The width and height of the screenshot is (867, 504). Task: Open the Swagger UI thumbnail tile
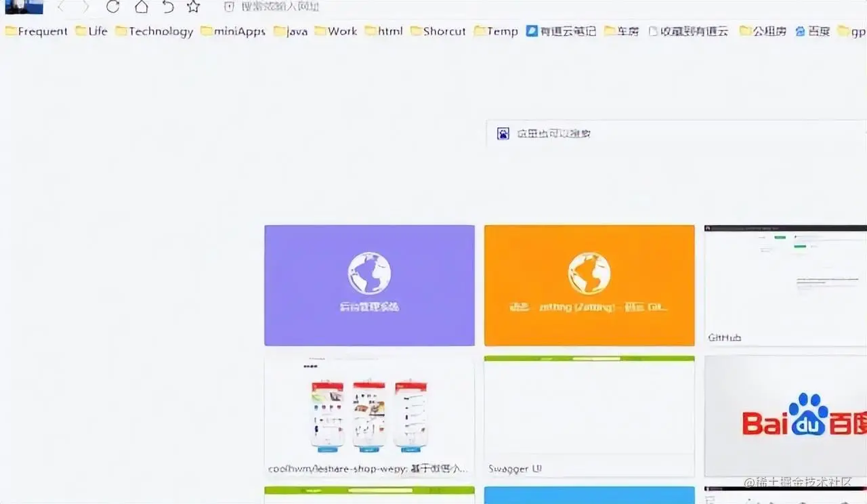(x=589, y=416)
